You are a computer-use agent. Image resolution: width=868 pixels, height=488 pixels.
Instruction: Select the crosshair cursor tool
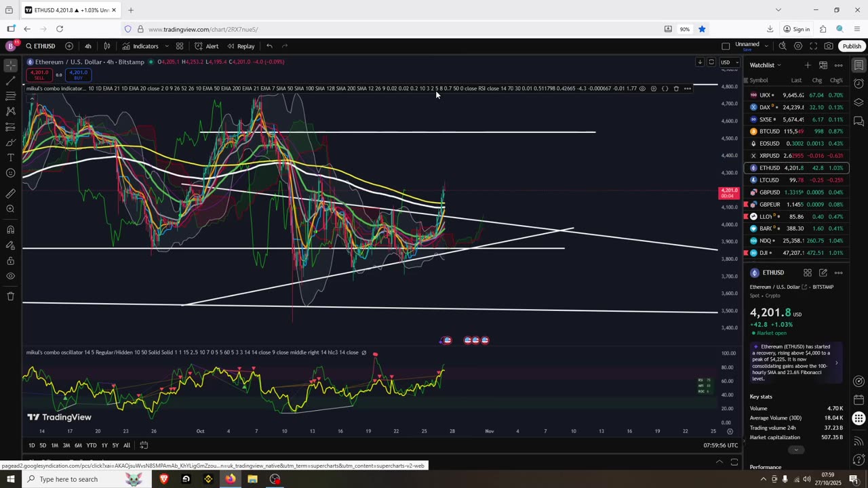point(10,66)
